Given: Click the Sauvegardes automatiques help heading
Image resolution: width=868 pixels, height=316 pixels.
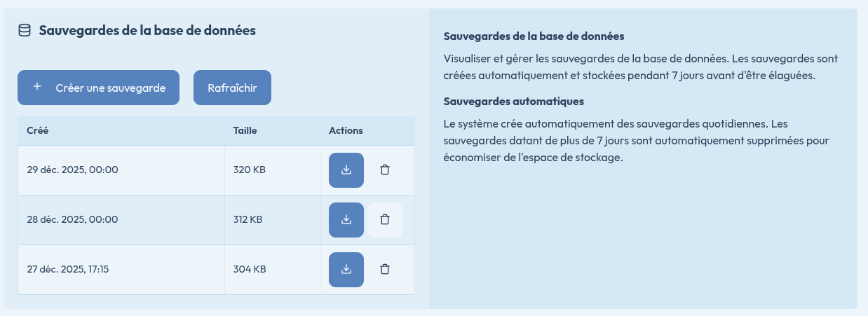Looking at the screenshot, I should point(513,102).
